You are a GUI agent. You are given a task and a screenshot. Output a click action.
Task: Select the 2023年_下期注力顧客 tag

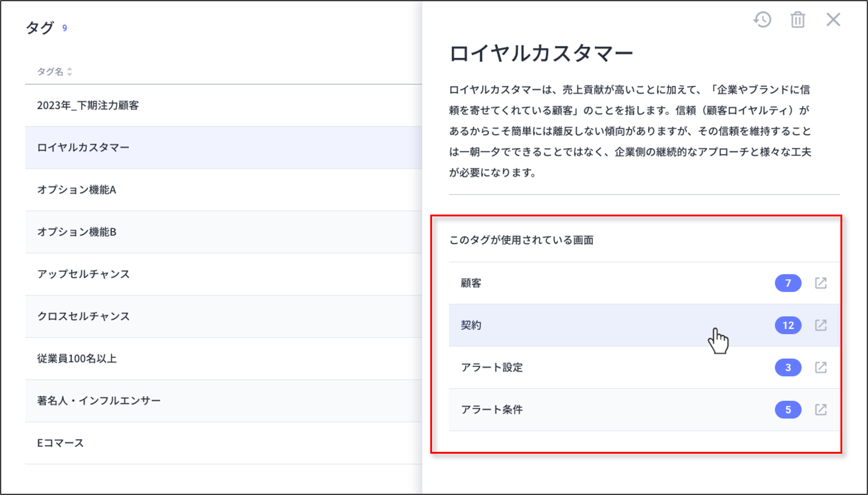click(90, 105)
